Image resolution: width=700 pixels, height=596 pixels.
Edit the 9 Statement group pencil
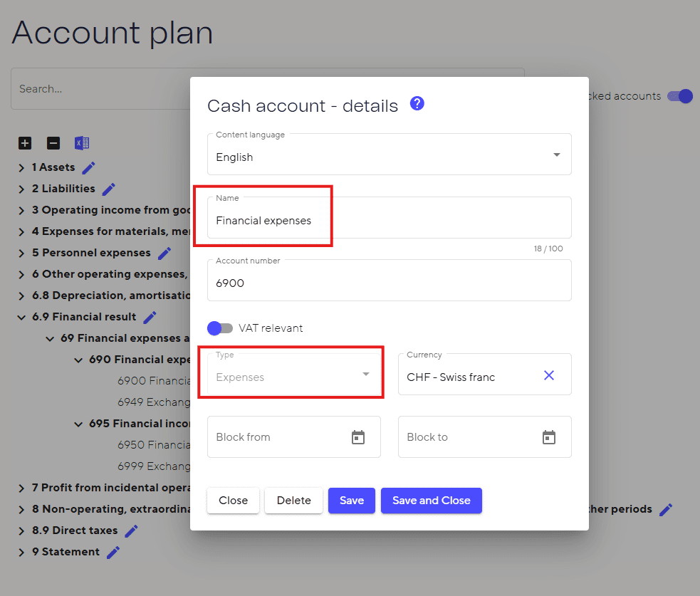113,553
